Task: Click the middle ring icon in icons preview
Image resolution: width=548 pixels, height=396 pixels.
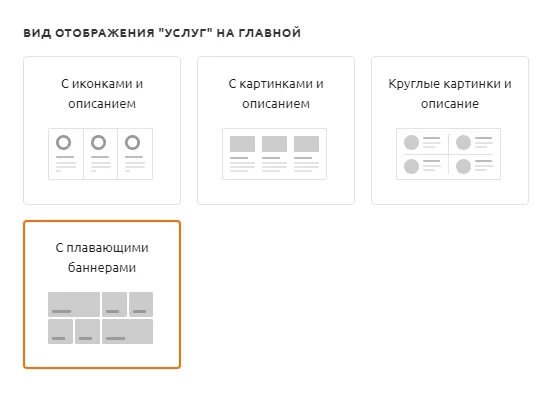Action: click(x=98, y=143)
